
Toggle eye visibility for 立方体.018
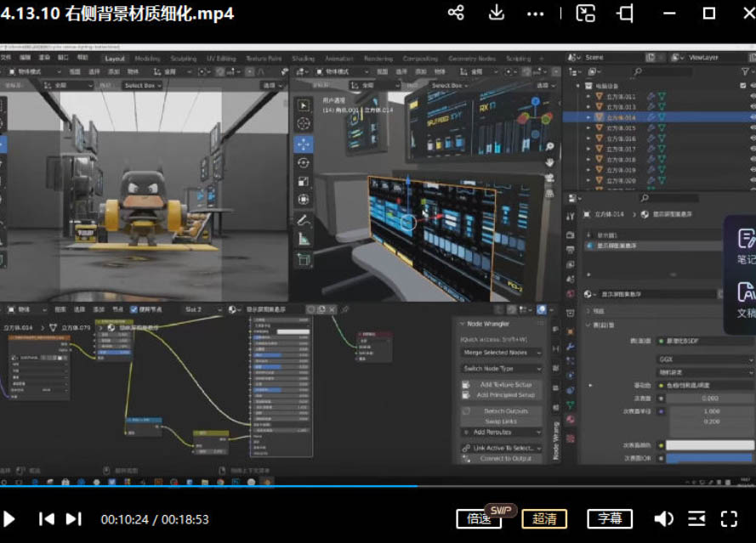(753, 160)
